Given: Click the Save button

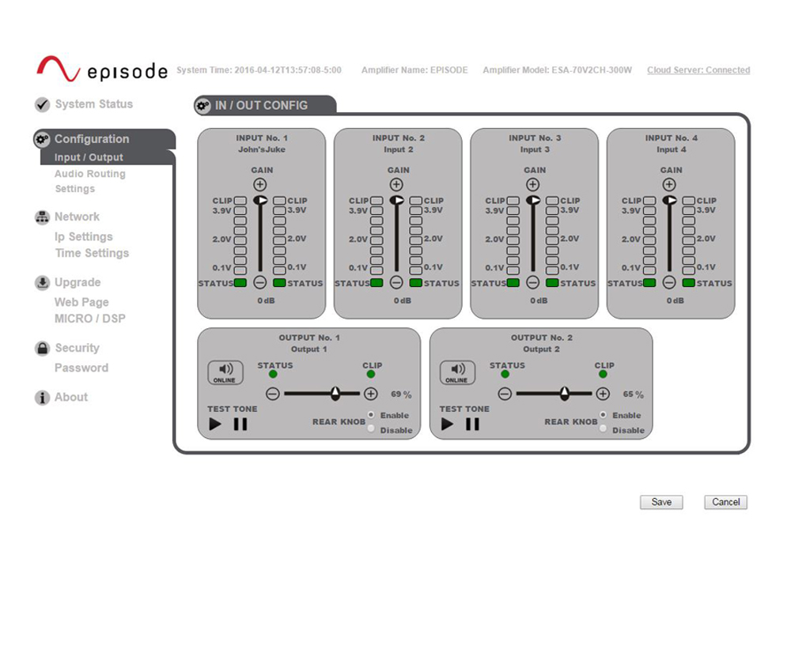Looking at the screenshot, I should pyautogui.click(x=661, y=502).
